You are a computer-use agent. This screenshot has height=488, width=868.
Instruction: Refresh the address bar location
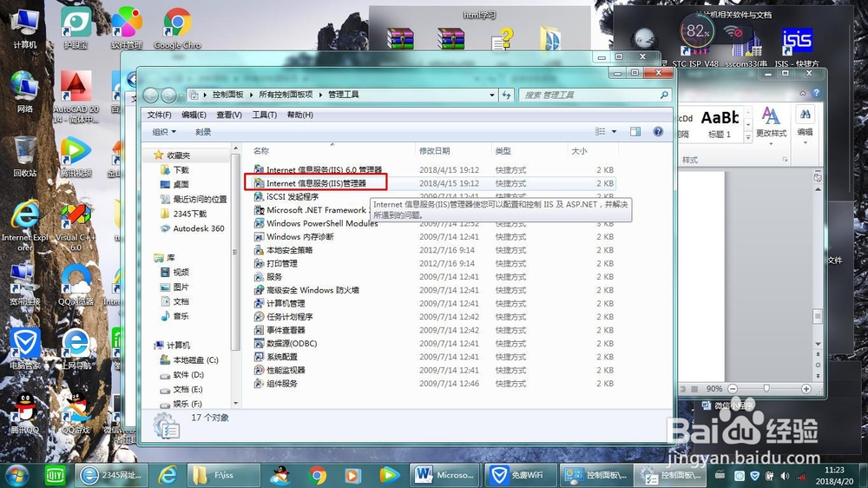pos(507,96)
